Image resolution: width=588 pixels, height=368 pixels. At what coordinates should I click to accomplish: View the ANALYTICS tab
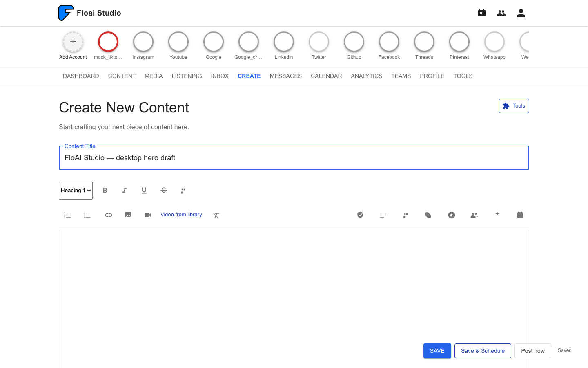tap(367, 76)
